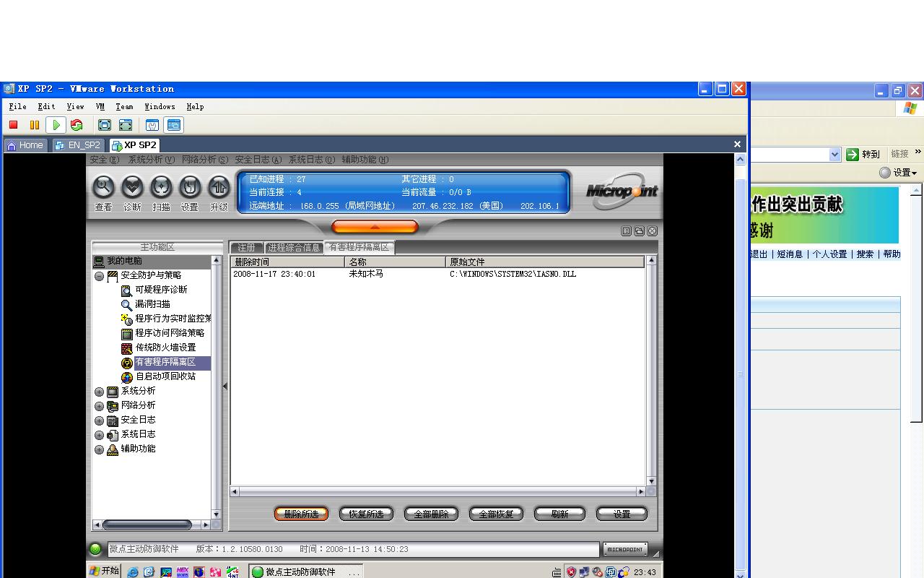924x578 pixels.
Task: Click the 短消息 link in browser
Action: coord(790,254)
